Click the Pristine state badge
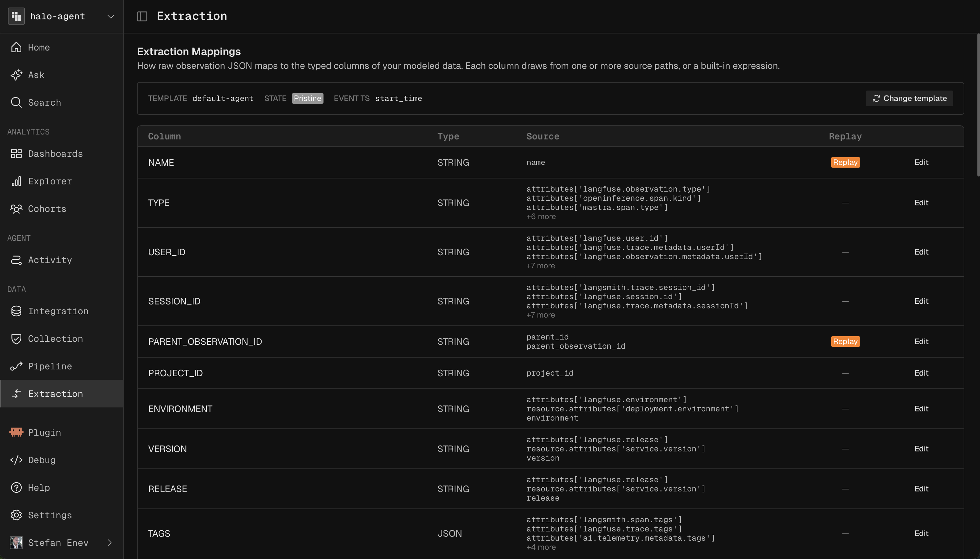Image resolution: width=980 pixels, height=559 pixels. coord(307,98)
